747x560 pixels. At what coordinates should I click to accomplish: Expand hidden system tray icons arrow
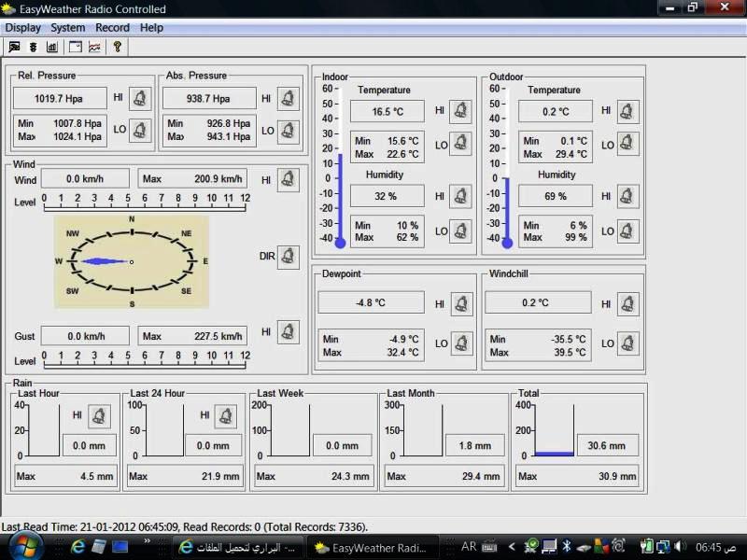[x=512, y=547]
